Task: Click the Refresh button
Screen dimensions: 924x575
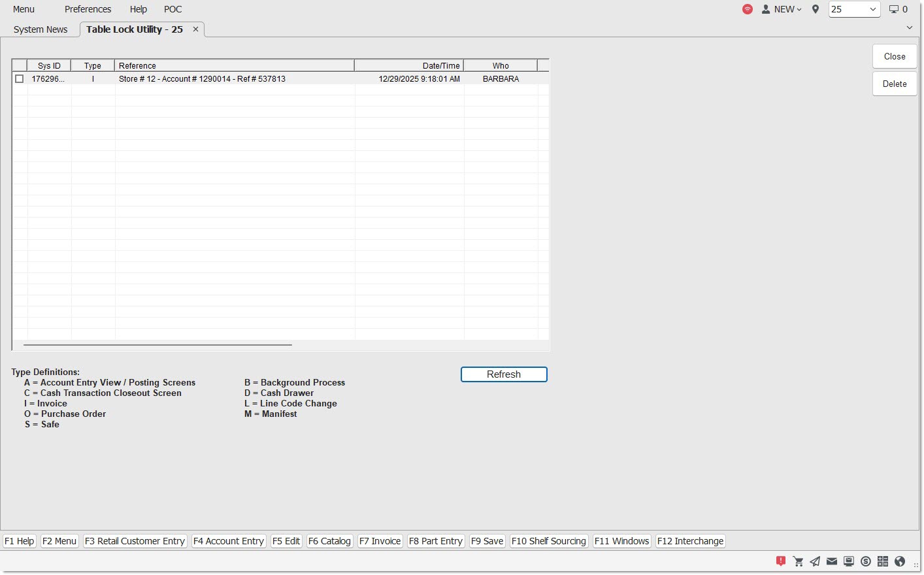Action: coord(504,374)
